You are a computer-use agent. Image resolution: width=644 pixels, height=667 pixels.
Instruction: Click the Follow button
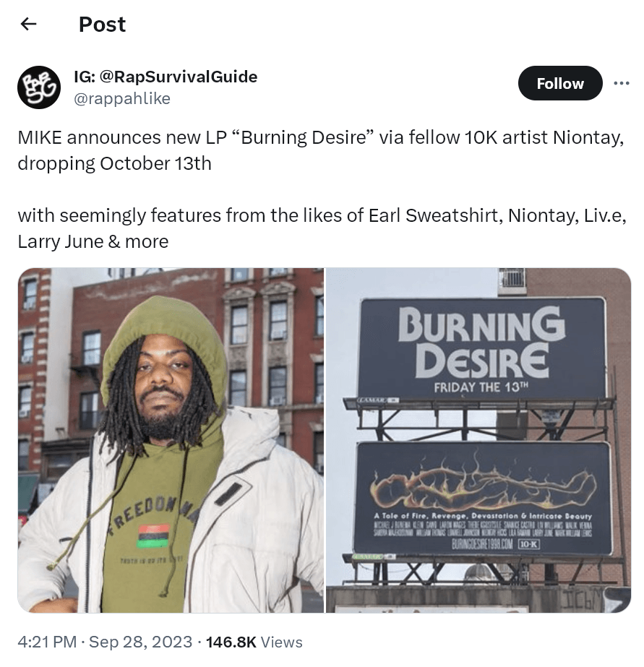(559, 83)
